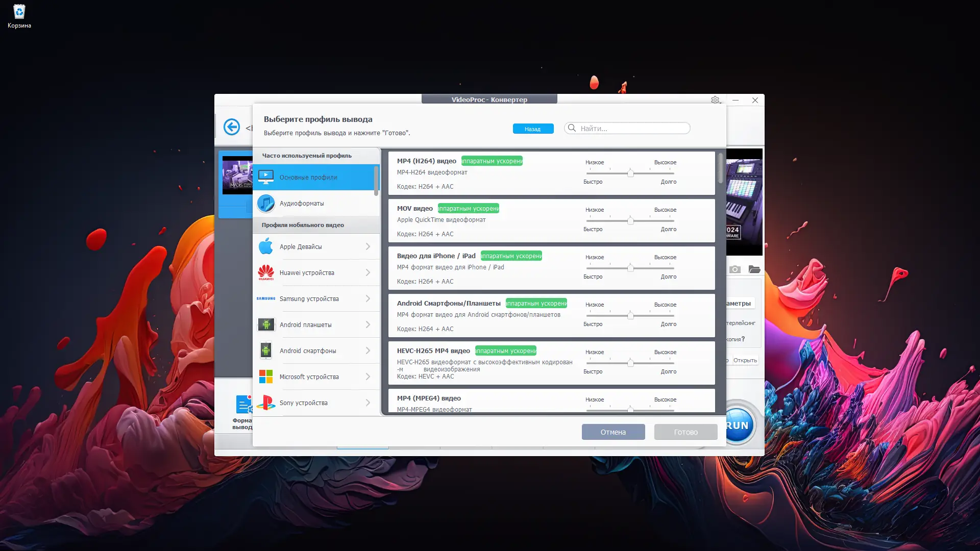Click the Назад button
Image resolution: width=980 pixels, height=551 pixels.
[533, 129]
